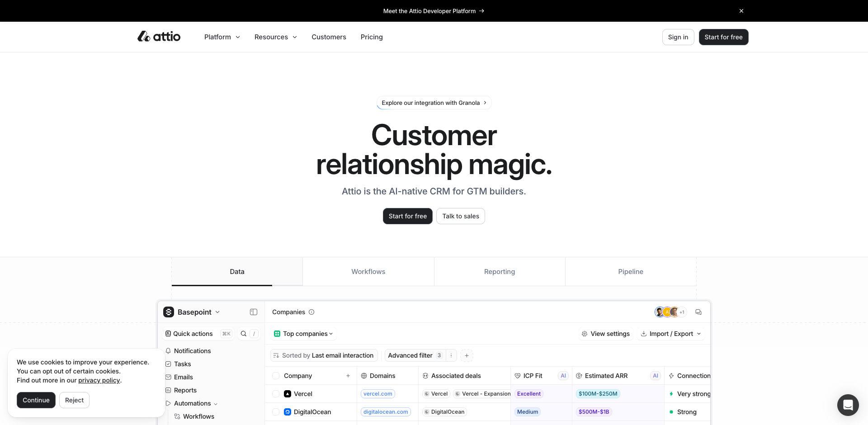The height and width of the screenshot is (425, 868).
Task: Click the Emails envelope icon
Action: (168, 377)
